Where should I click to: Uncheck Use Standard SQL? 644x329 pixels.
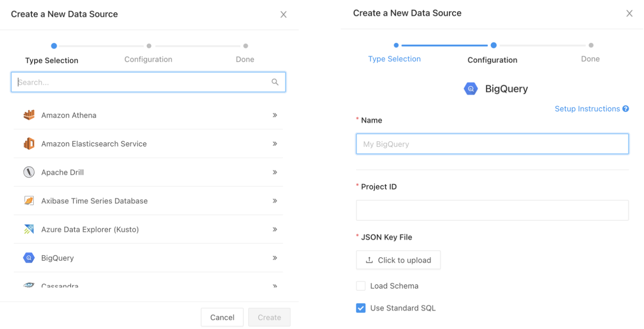tap(361, 308)
